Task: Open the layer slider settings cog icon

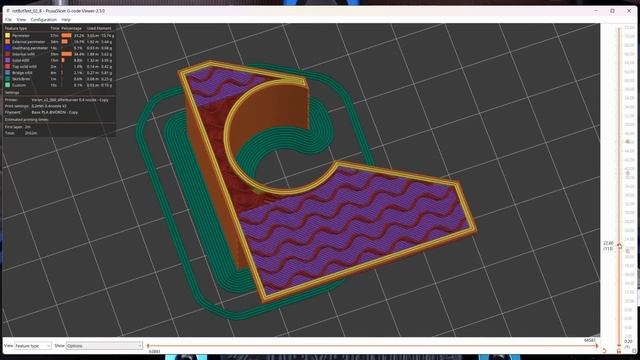Action: click(x=634, y=351)
